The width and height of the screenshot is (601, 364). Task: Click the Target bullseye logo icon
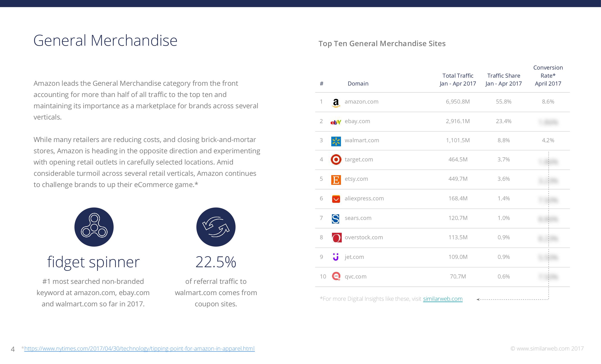click(336, 160)
